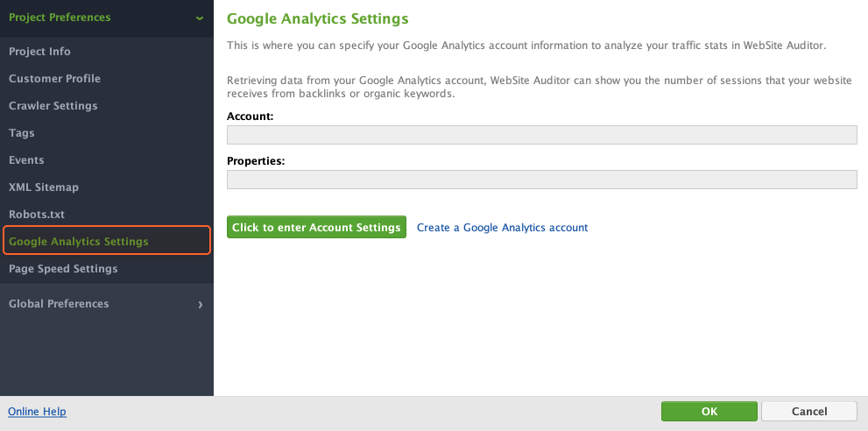Viewport: 868px width, 431px height.
Task: Expand the Global Preferences chevron arrow
Action: coord(200,305)
